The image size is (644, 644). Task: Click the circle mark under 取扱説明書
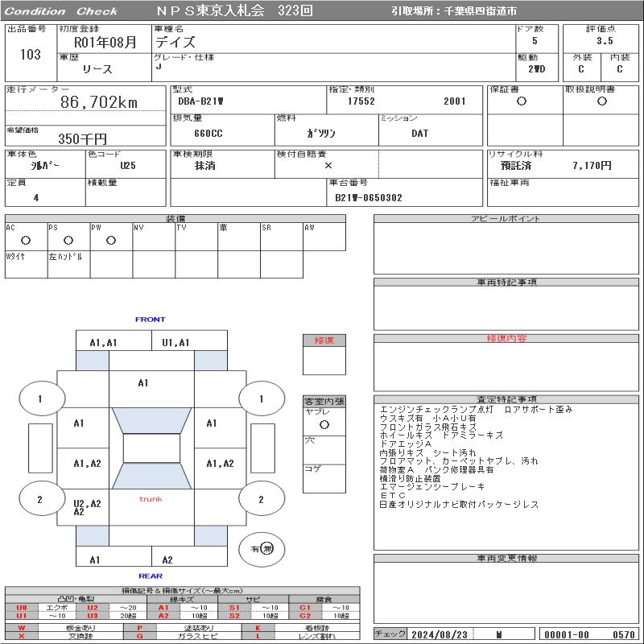click(x=602, y=101)
